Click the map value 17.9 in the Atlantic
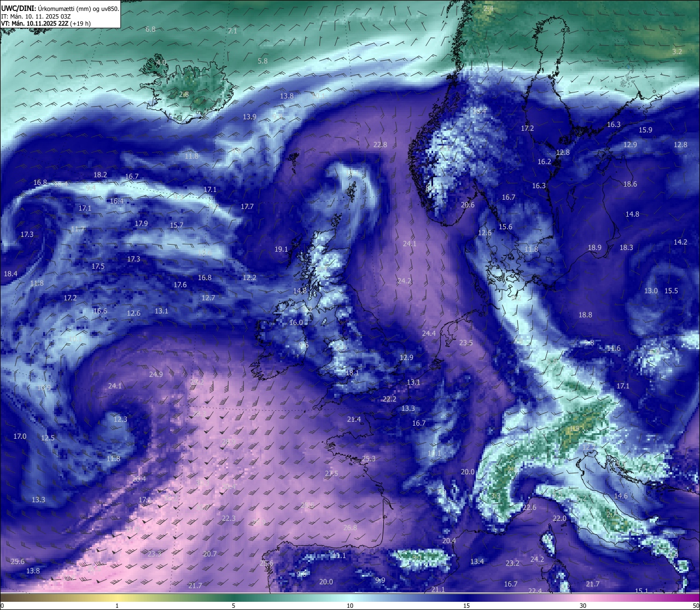This screenshot has height=610, width=700. (141, 224)
